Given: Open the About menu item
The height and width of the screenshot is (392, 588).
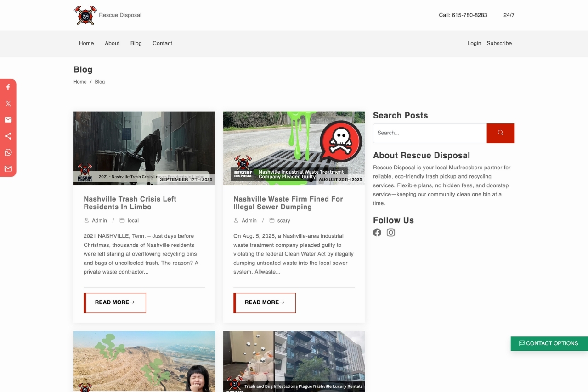Looking at the screenshot, I should pos(112,43).
